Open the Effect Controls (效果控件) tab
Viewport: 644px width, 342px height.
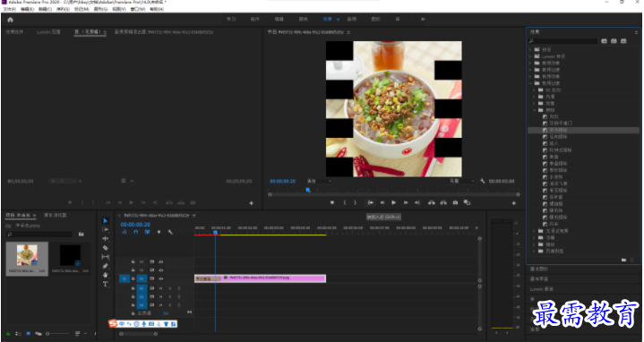[15, 32]
